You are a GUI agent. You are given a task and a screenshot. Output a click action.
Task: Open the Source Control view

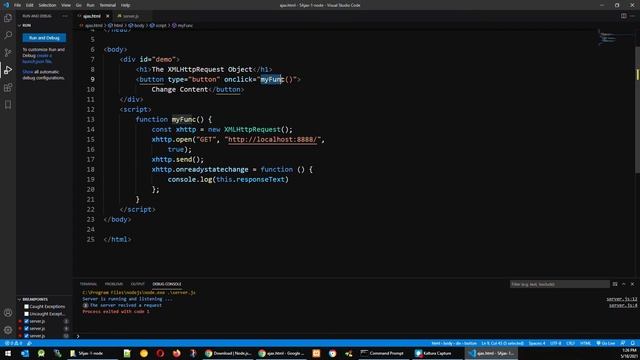pos(8,53)
